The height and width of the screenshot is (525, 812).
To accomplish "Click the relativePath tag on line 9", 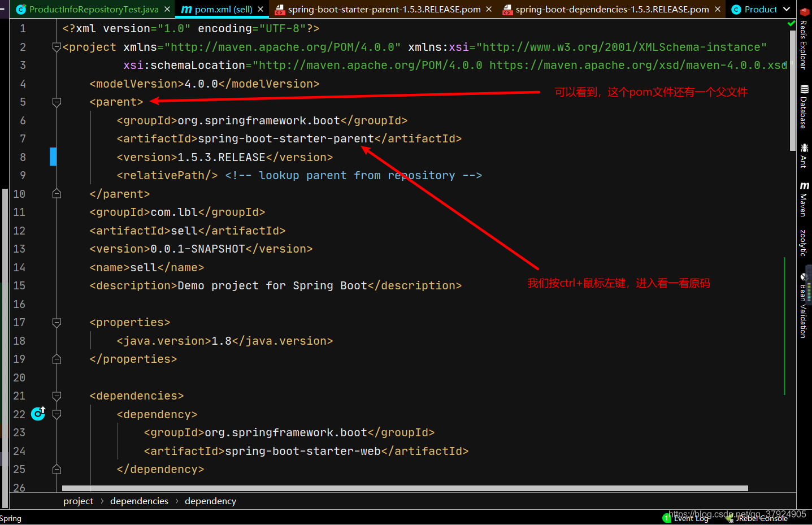I will [167, 176].
